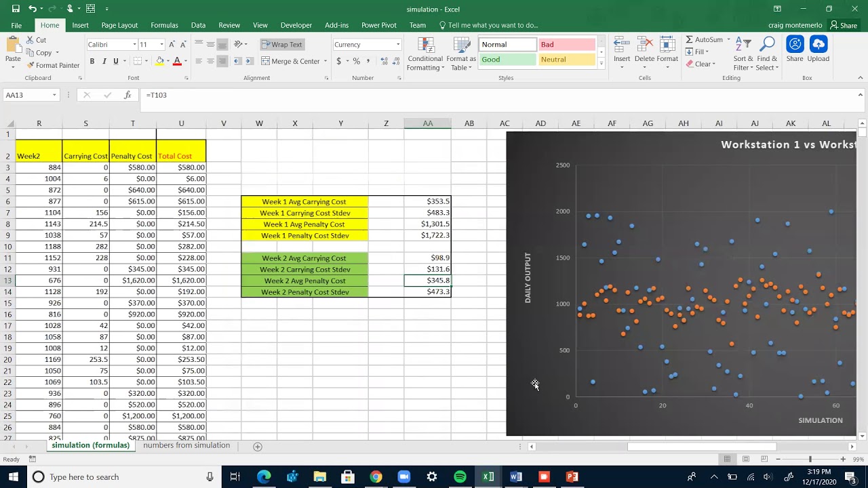Toggle Bold formatting
The height and width of the screenshot is (488, 868).
92,61
